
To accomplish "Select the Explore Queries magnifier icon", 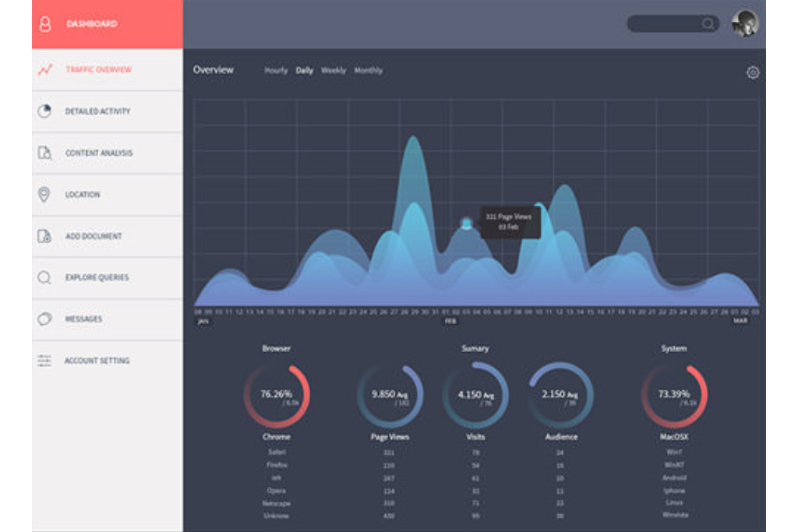I will tap(44, 277).
